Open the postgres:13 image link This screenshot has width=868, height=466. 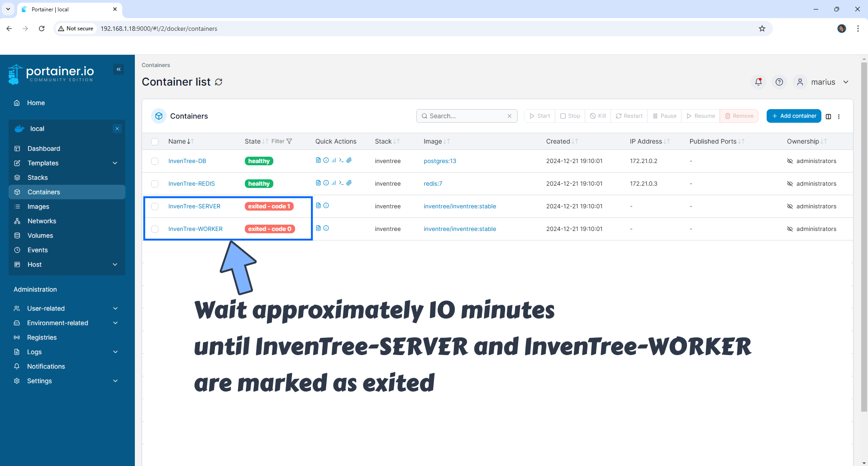(x=440, y=161)
